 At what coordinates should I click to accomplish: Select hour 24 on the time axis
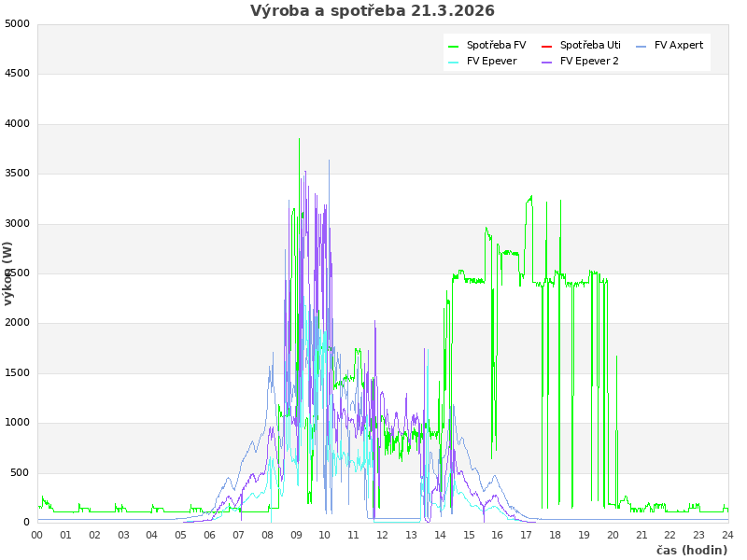point(727,535)
